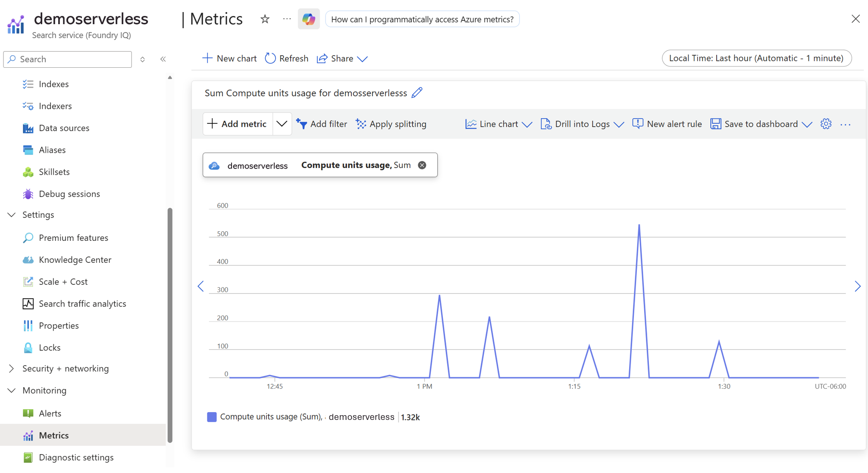Open the Add metric dropdown arrow
This screenshot has height=473, width=868.
click(x=282, y=124)
